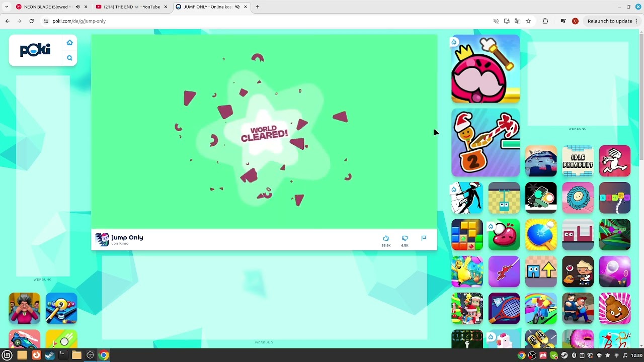Click the Chrome icon in taskbar
Screen dimensions: 644x362
pos(104,355)
